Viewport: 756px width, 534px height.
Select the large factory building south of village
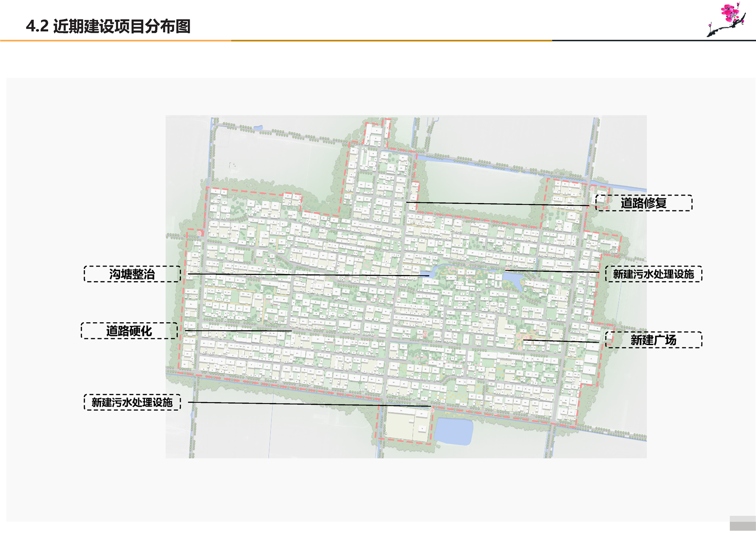(x=406, y=424)
